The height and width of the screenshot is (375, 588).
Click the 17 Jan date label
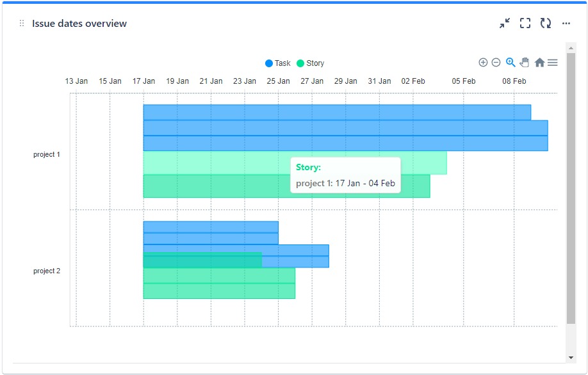143,81
